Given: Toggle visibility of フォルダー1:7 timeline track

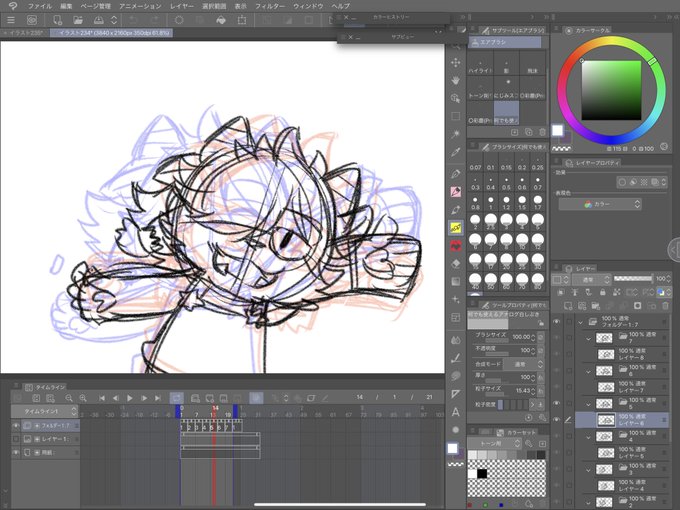Looking at the screenshot, I should pyautogui.click(x=16, y=426).
